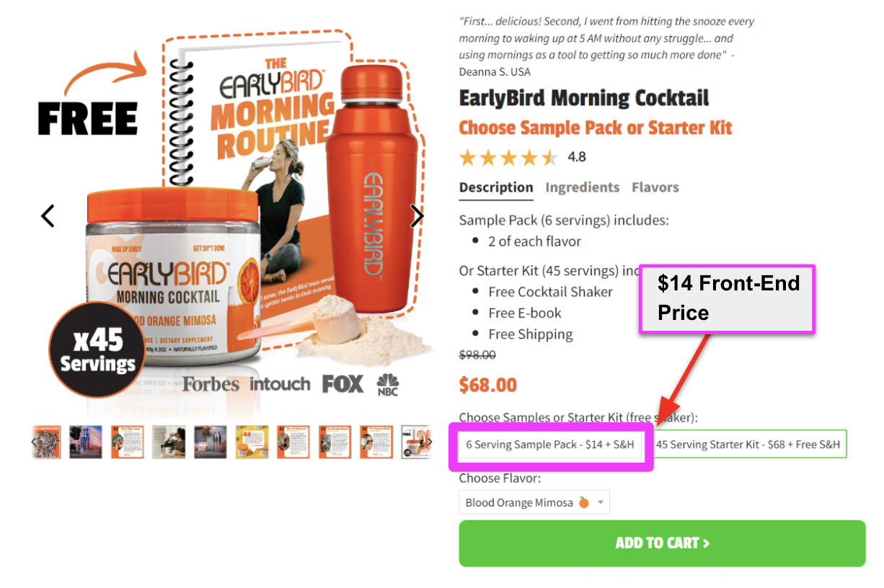The height and width of the screenshot is (588, 884).
Task: Select the last FREE bundle thumbnail
Action: tap(415, 442)
